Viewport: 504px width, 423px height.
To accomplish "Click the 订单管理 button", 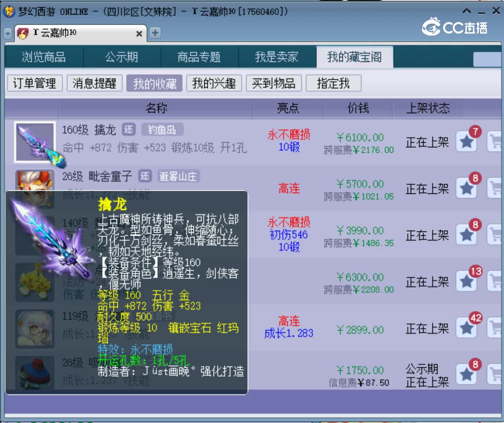I will coord(35,83).
